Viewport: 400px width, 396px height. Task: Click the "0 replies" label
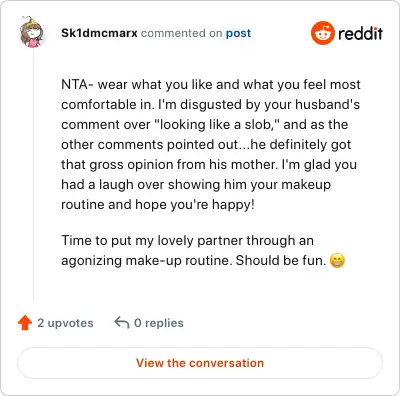point(159,323)
